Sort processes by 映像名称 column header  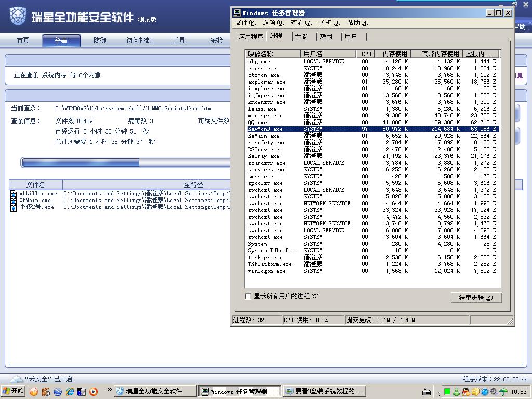click(x=273, y=54)
